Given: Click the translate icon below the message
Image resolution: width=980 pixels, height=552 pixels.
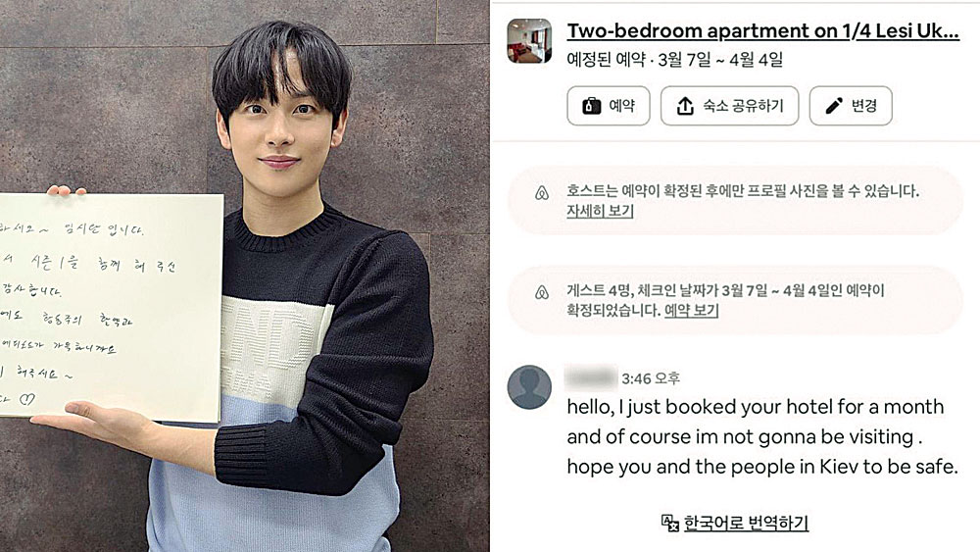Looking at the screenshot, I should pos(670,523).
